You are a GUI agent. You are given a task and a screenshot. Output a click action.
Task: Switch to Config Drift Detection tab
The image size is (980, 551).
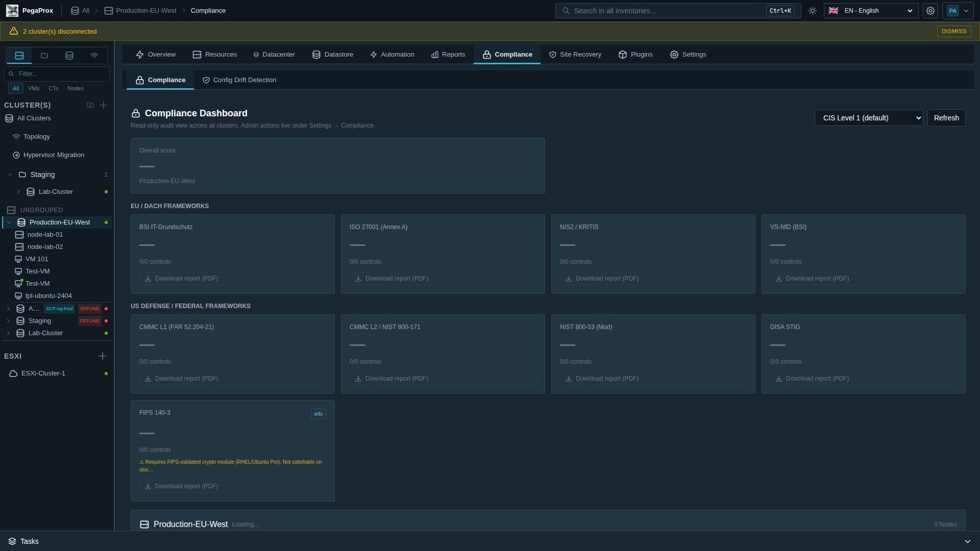239,80
